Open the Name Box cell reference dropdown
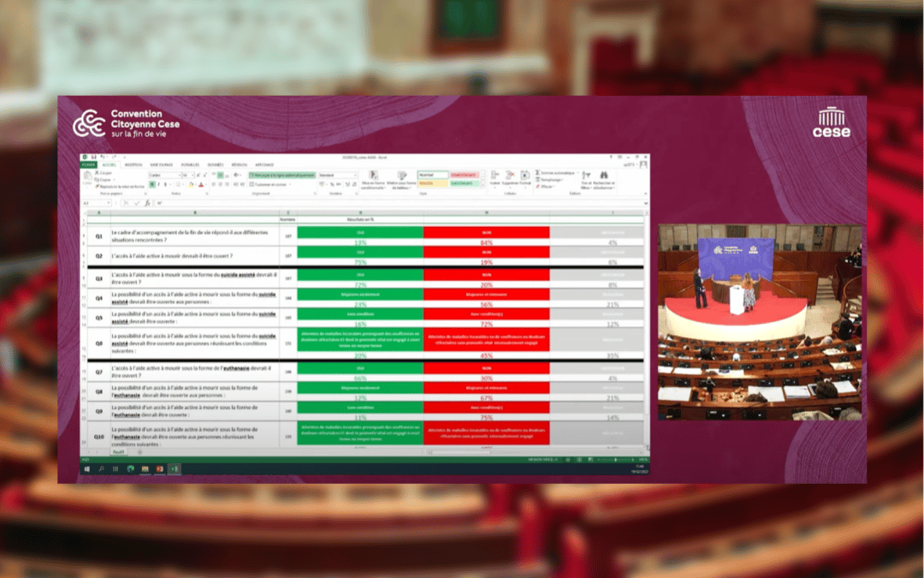The height and width of the screenshot is (578, 924). pos(109,203)
